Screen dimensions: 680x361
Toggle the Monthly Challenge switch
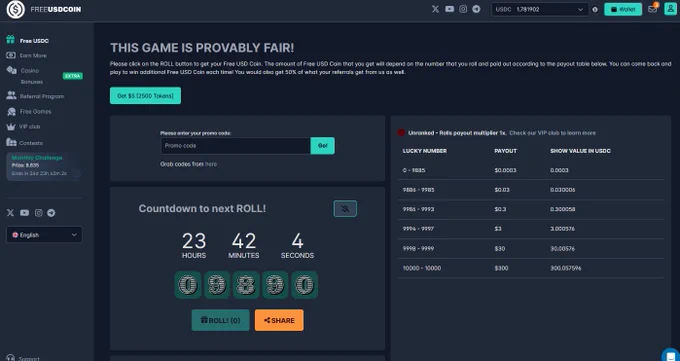click(x=76, y=173)
